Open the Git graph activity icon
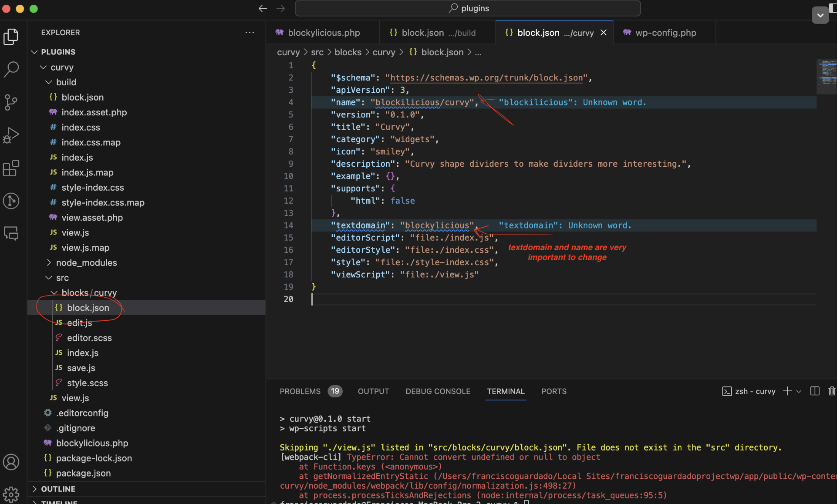The width and height of the screenshot is (837, 504). pyautogui.click(x=11, y=201)
